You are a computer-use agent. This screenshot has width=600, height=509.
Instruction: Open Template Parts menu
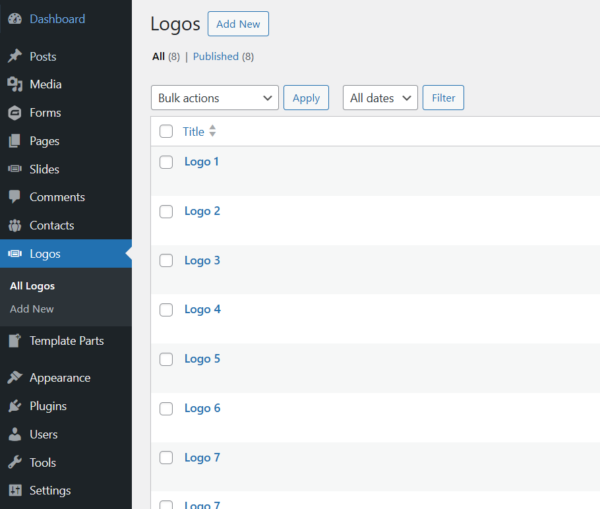click(66, 340)
